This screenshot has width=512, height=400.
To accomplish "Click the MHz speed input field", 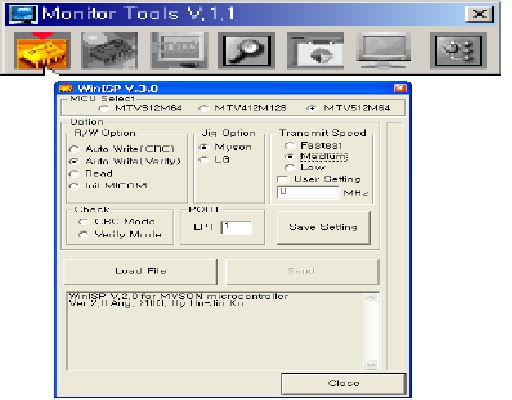I will [308, 193].
